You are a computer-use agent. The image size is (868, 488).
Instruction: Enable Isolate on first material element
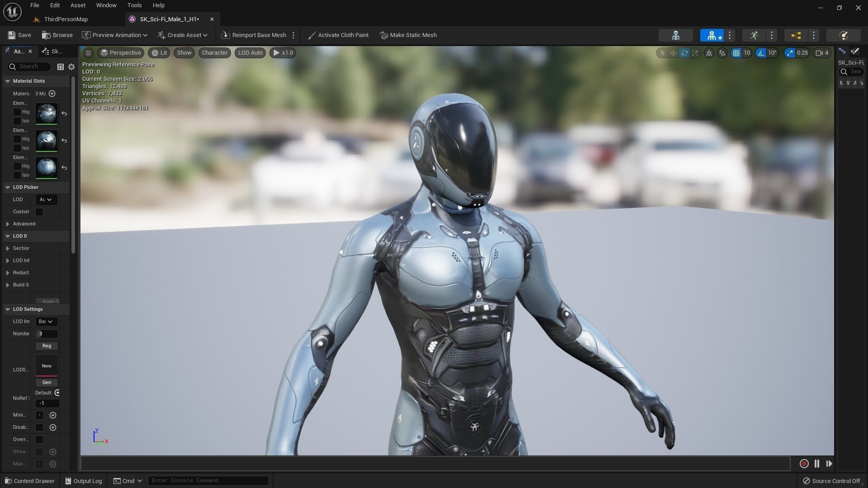(17, 121)
